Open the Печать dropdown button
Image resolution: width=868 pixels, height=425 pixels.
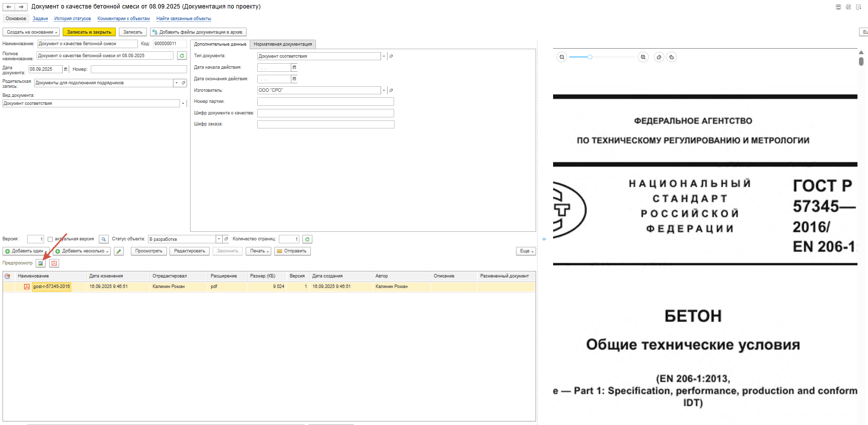tap(259, 251)
